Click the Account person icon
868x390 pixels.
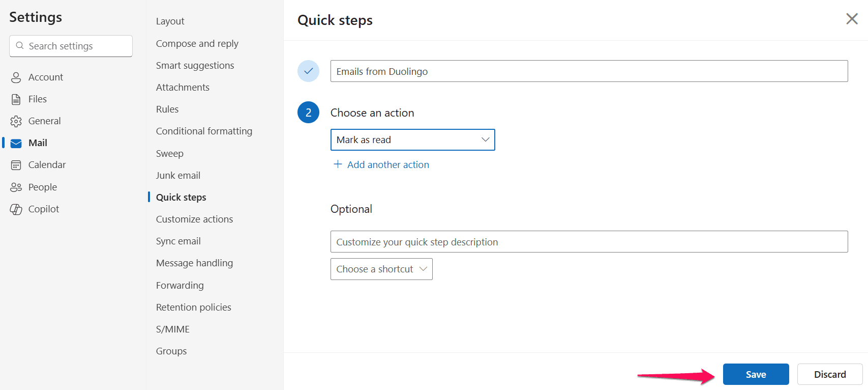pyautogui.click(x=16, y=77)
